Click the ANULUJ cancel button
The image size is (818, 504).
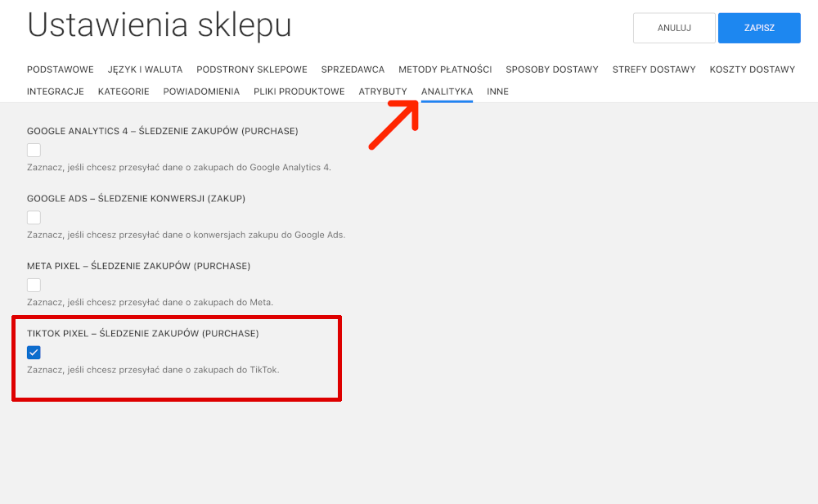click(x=674, y=28)
